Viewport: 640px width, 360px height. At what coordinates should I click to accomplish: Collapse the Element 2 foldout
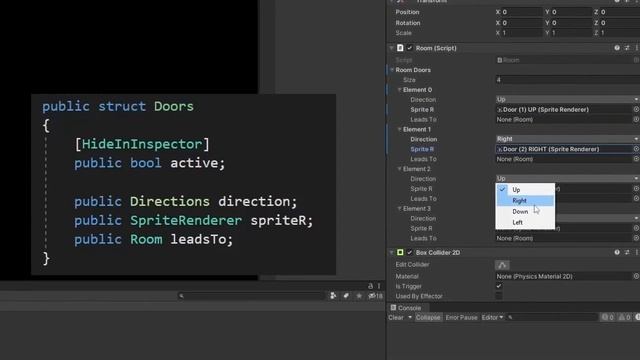(400, 169)
